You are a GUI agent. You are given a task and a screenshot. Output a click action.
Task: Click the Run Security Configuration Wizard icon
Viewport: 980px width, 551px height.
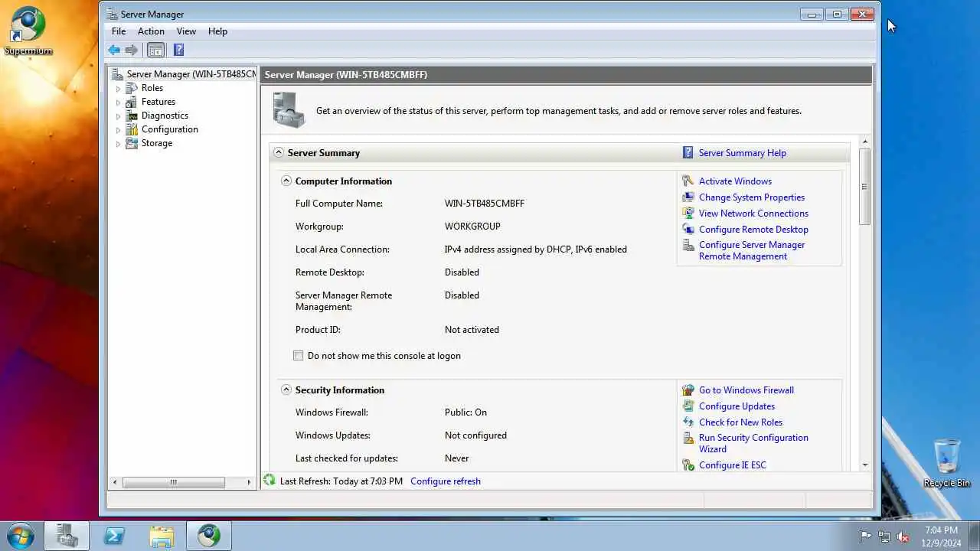(x=688, y=439)
